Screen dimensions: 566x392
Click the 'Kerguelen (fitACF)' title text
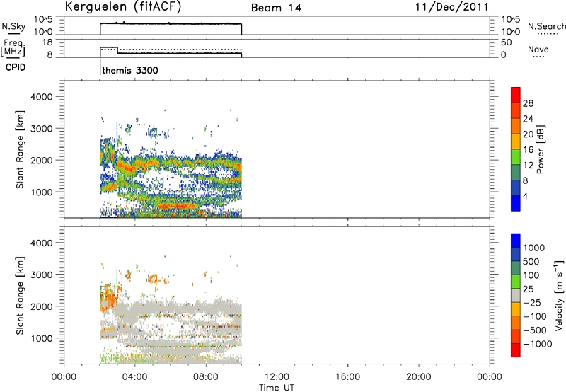[122, 7]
